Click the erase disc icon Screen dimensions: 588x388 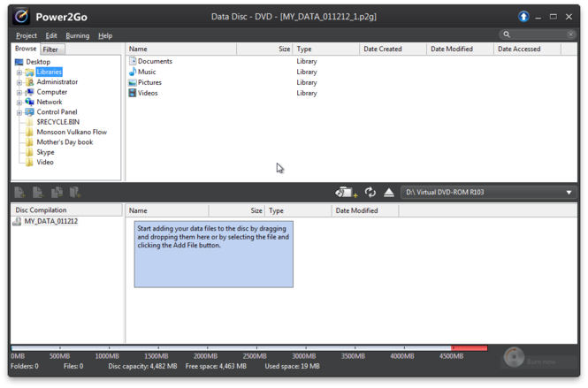tap(346, 193)
